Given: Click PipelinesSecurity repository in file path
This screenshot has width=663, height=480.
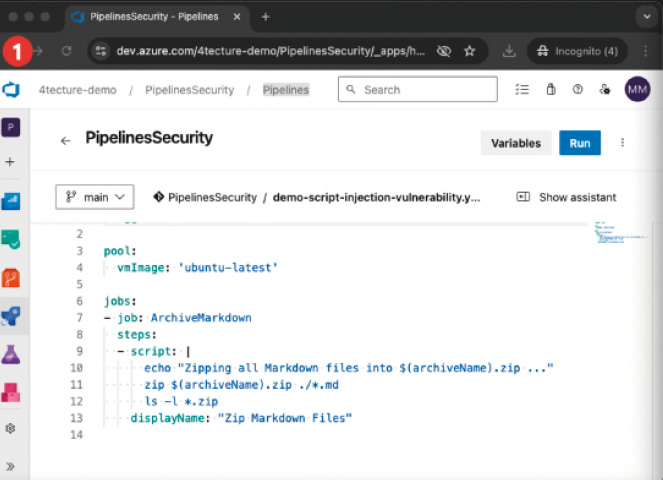Looking at the screenshot, I should [x=212, y=197].
